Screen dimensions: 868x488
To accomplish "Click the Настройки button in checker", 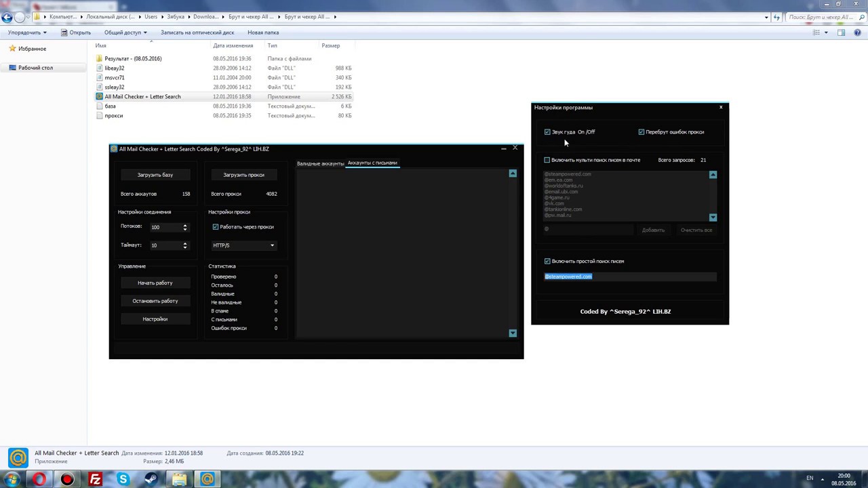I will 155,319.
